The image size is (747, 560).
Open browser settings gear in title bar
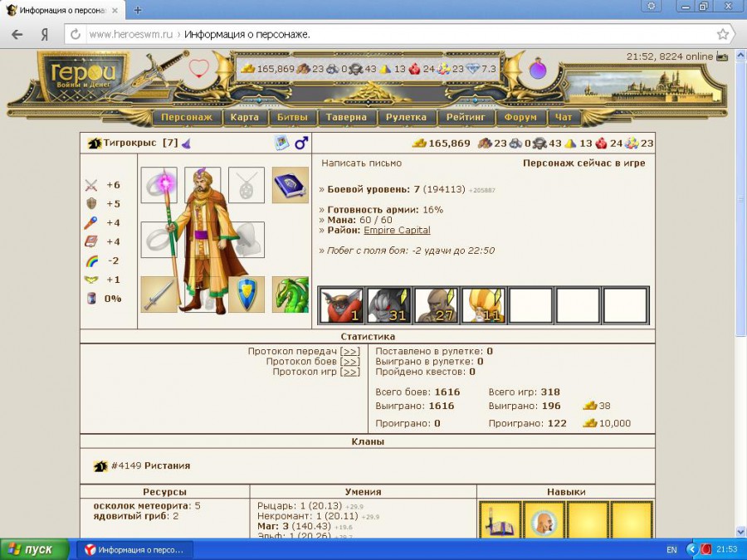point(652,6)
